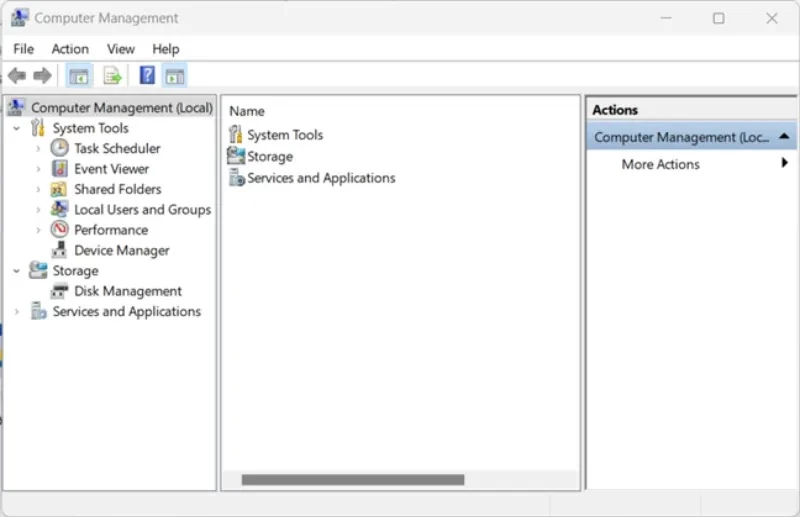800x517 pixels.
Task: Click the Name column header
Action: pos(247,111)
